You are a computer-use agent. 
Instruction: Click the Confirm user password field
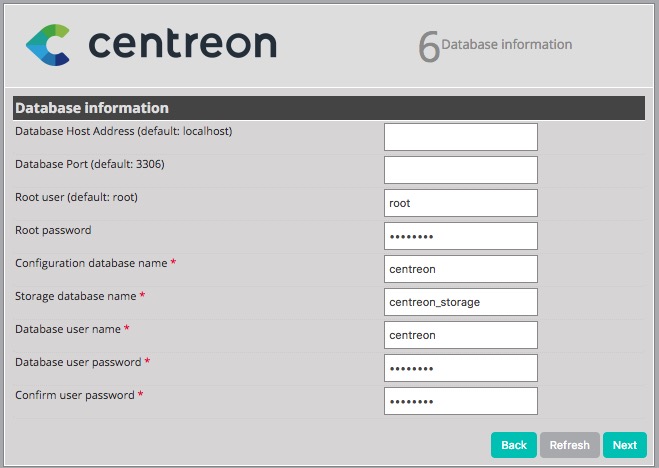[460, 401]
